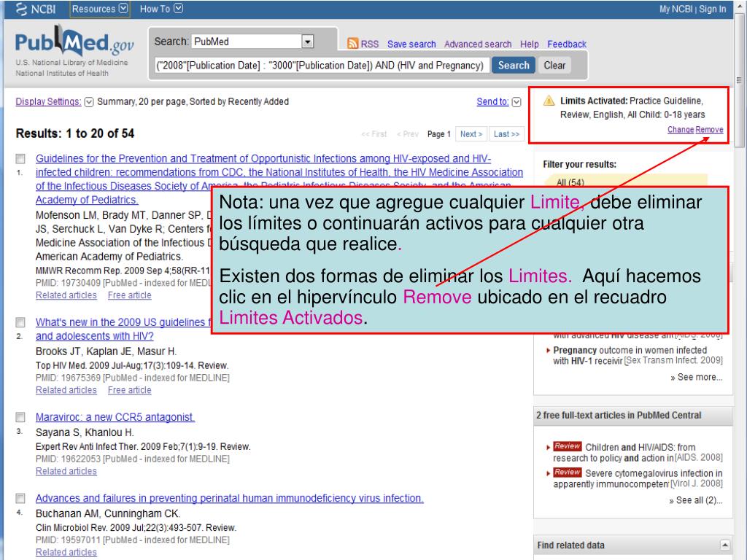Open the Feedback link
Image resolution: width=747 pixels, height=560 pixels.
click(567, 44)
